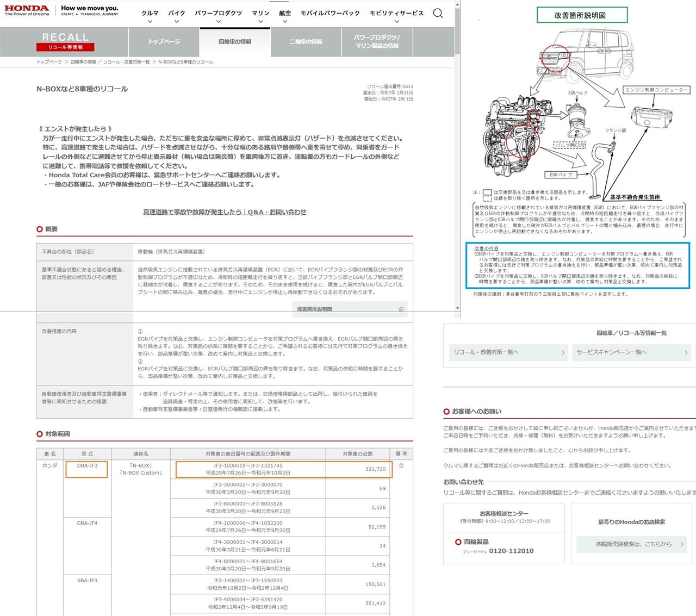This screenshot has width=696, height=616.
Task: Follow the 四輪車の情報 breadcrumb link
Action: pos(83,62)
